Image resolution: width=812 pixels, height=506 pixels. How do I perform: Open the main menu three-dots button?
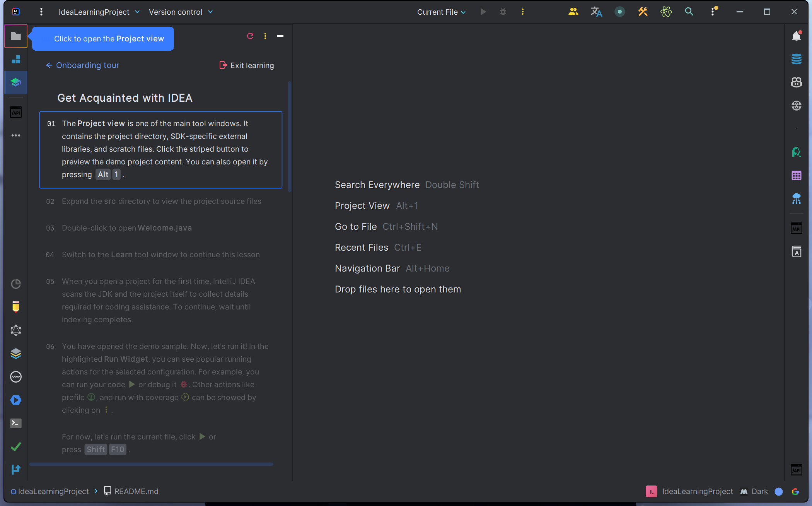41,12
